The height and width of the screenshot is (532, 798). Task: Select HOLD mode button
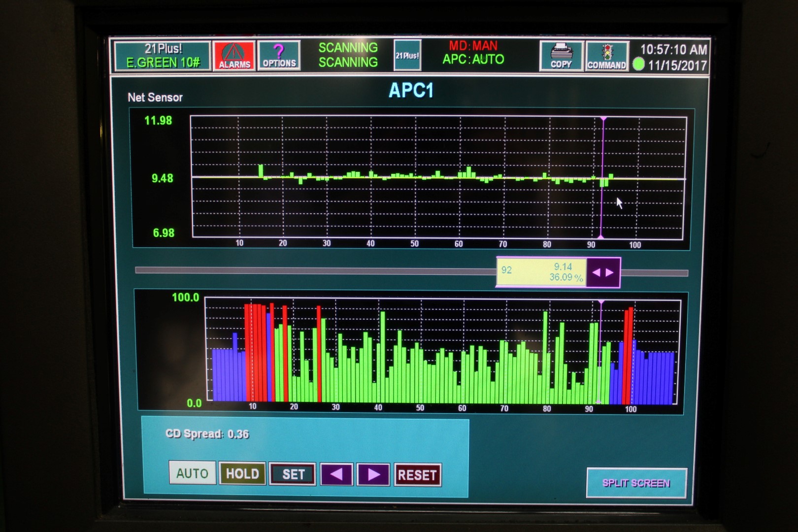click(x=242, y=473)
